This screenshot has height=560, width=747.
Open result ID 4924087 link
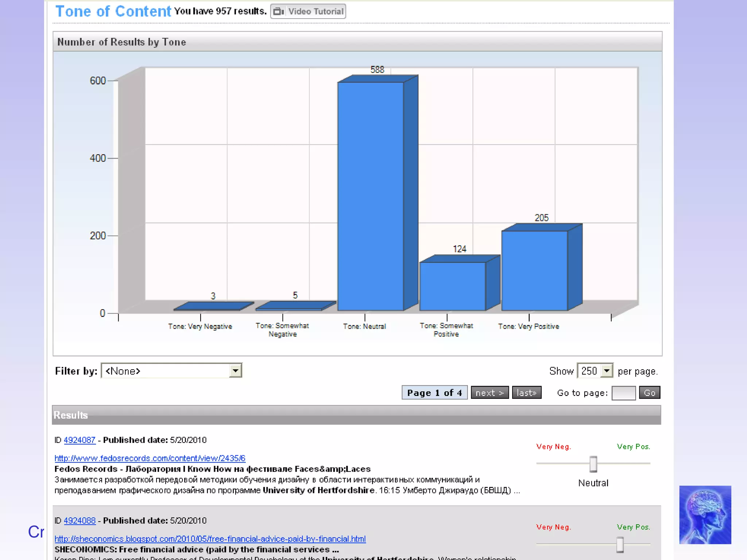click(x=80, y=440)
